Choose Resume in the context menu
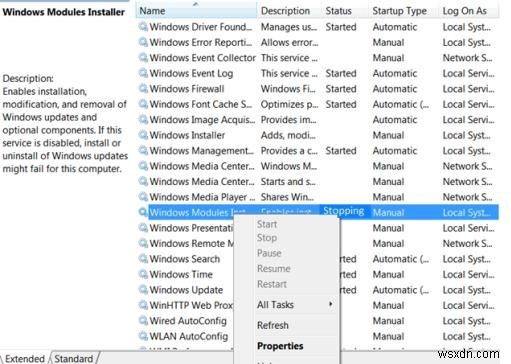The image size is (511, 364). coord(274,269)
